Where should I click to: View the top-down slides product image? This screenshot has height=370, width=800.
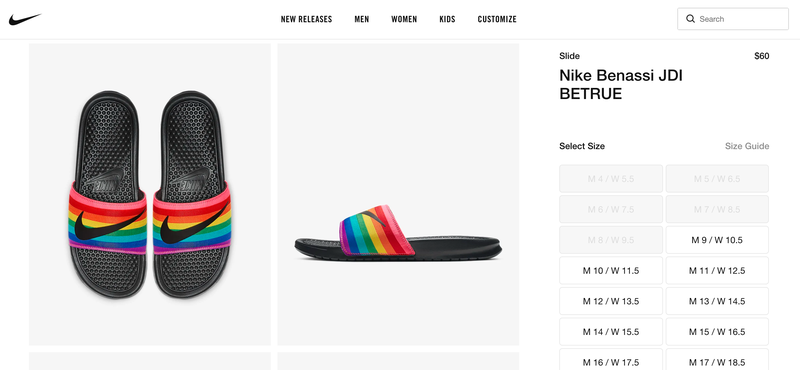(x=150, y=194)
